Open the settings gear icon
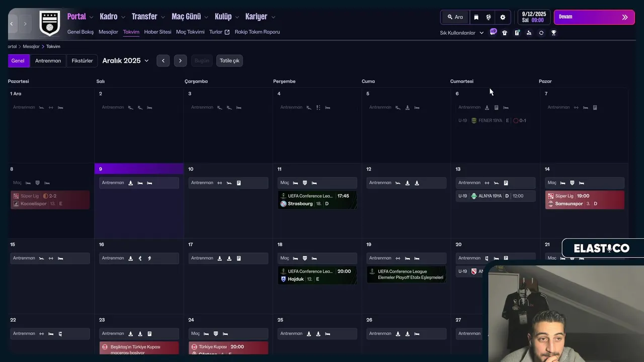Screen dimensions: 644x362 [x=503, y=17]
